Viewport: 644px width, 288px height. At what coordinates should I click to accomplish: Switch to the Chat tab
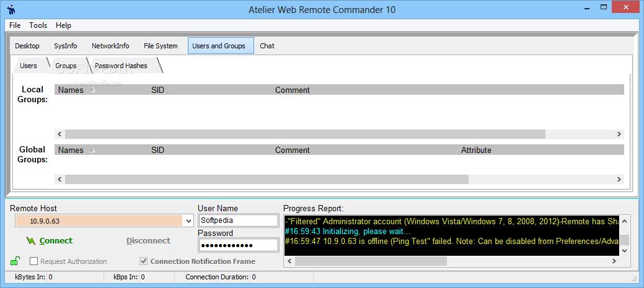click(267, 46)
